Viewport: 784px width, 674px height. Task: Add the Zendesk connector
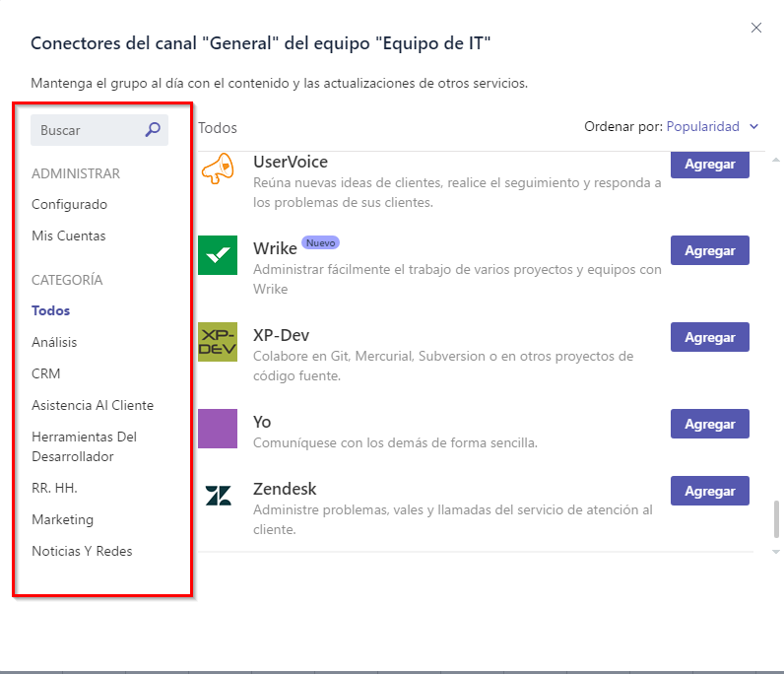point(709,491)
